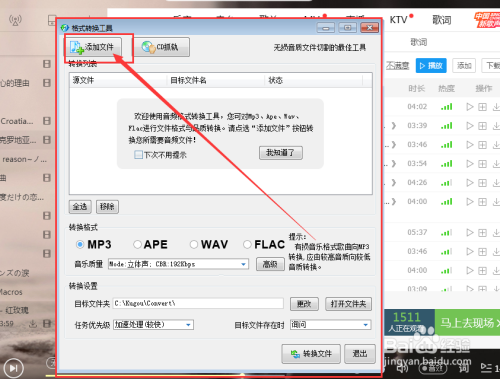
Task: Click the main play button at bottom left
Action: click(x=13, y=368)
